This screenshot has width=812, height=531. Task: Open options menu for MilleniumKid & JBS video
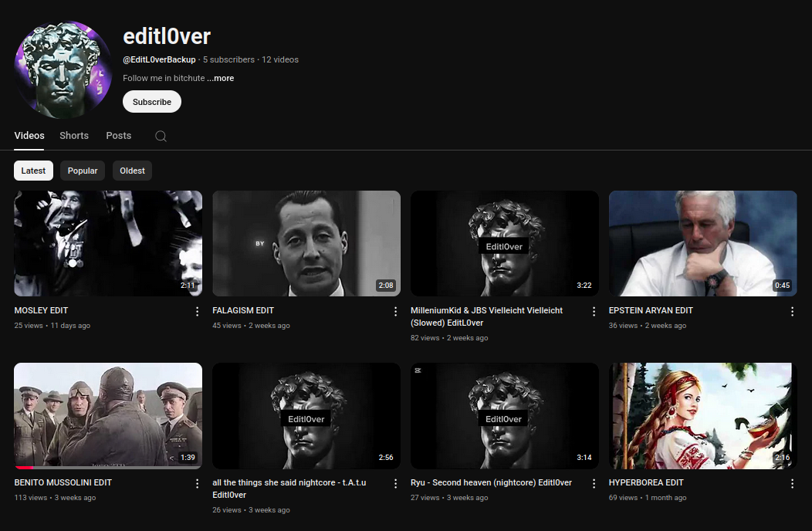pos(594,311)
